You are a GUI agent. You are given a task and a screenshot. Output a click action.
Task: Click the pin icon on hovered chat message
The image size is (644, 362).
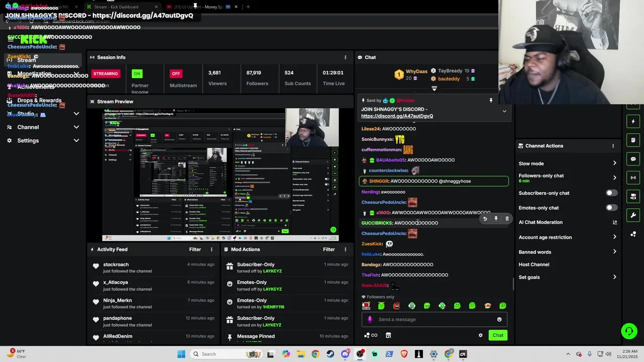[x=496, y=219]
